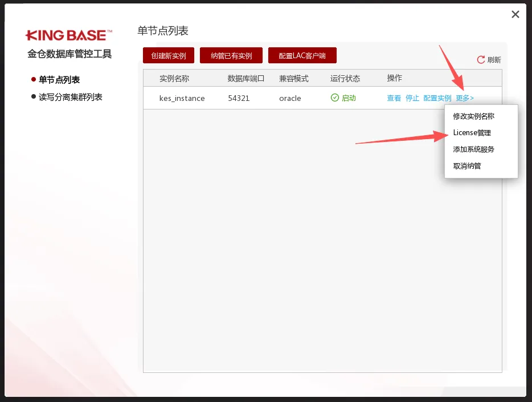Click the 刷新 text label

click(494, 60)
